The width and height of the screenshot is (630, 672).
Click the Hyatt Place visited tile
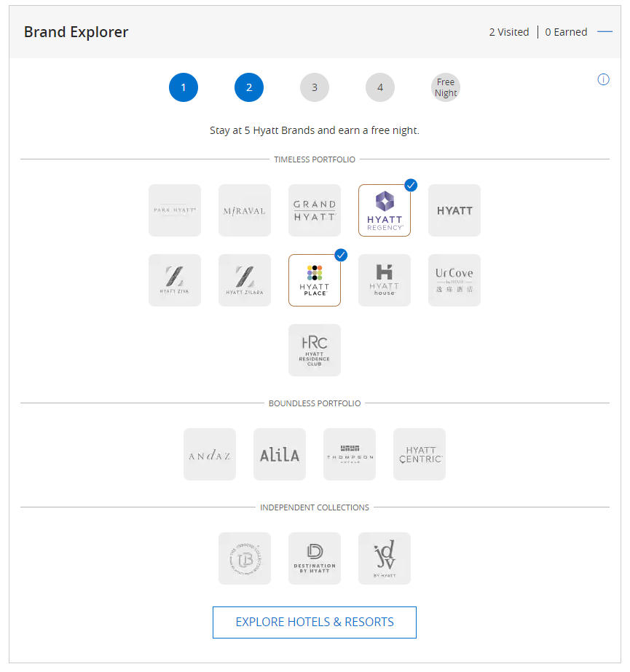click(315, 280)
